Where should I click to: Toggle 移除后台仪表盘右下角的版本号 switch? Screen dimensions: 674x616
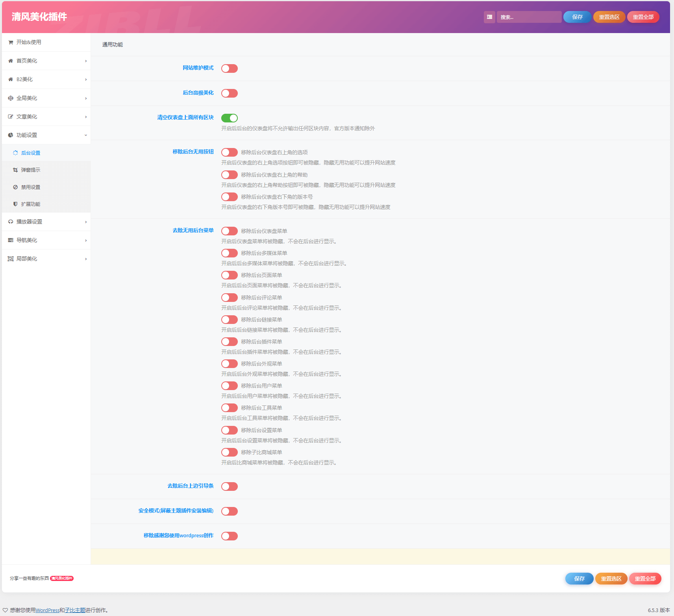(230, 197)
